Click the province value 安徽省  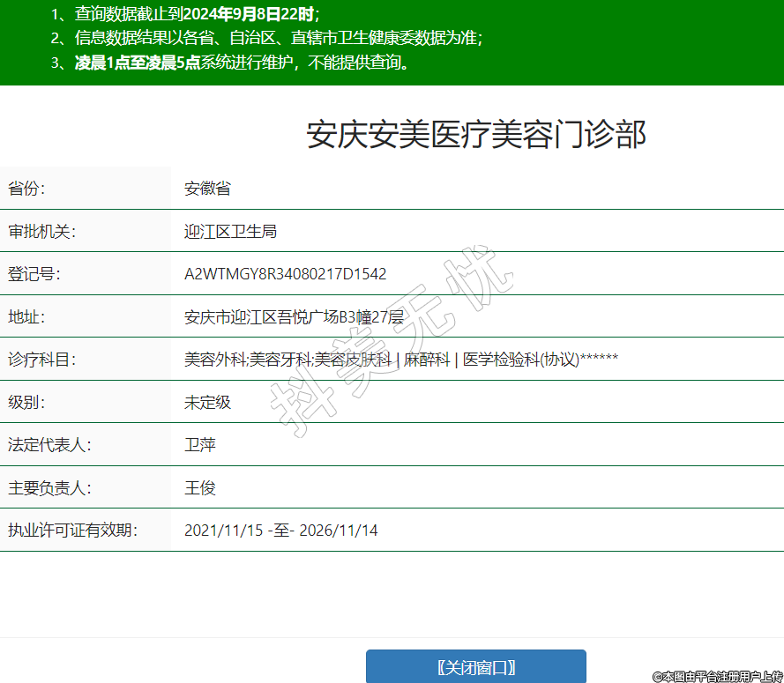(207, 189)
